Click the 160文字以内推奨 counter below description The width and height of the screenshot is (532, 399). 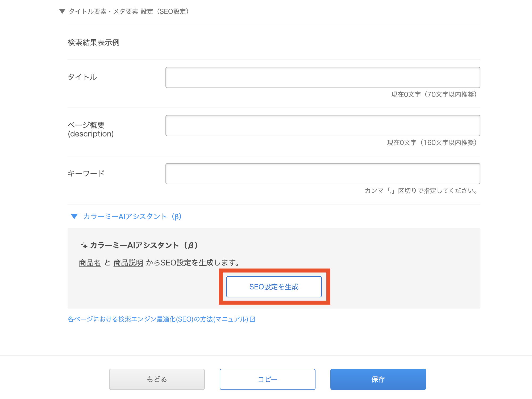click(x=432, y=143)
